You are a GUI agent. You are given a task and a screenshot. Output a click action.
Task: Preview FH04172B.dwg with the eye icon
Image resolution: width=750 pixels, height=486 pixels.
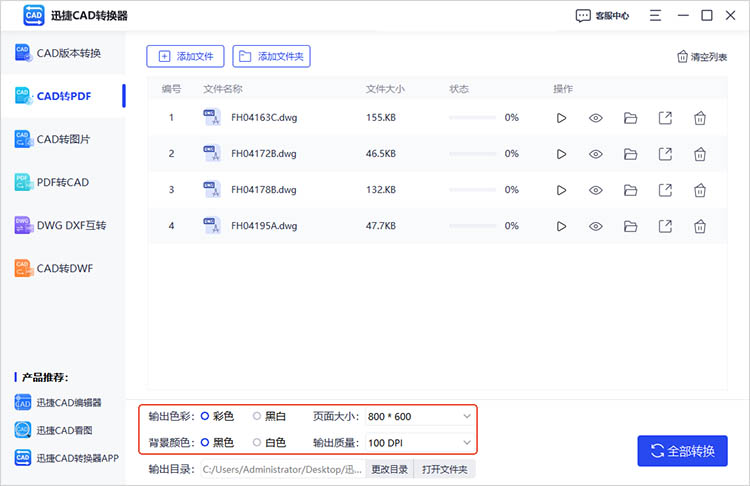coord(596,154)
